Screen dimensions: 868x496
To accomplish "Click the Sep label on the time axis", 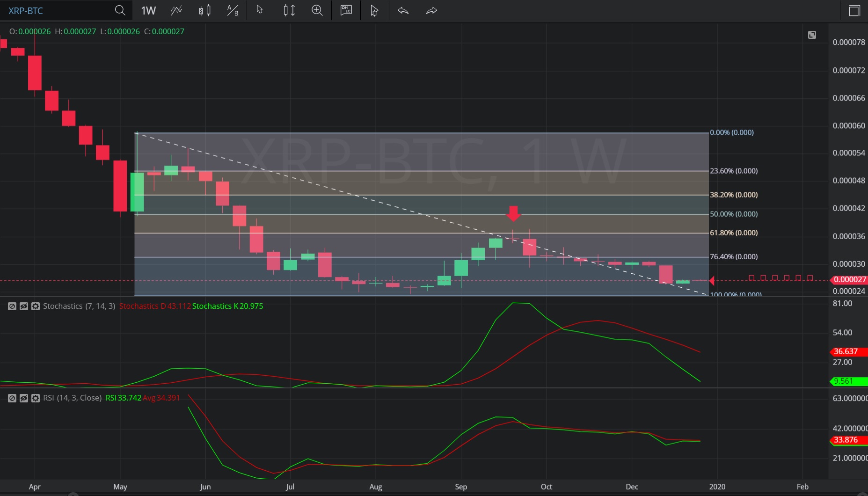I will tap(461, 487).
